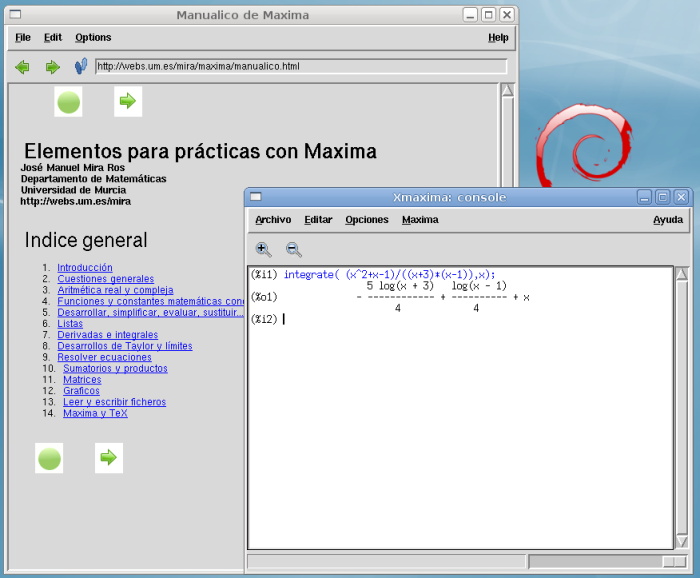Click the blue Maxima logo icon in browser toolbar
The width and height of the screenshot is (700, 578).
coord(81,66)
